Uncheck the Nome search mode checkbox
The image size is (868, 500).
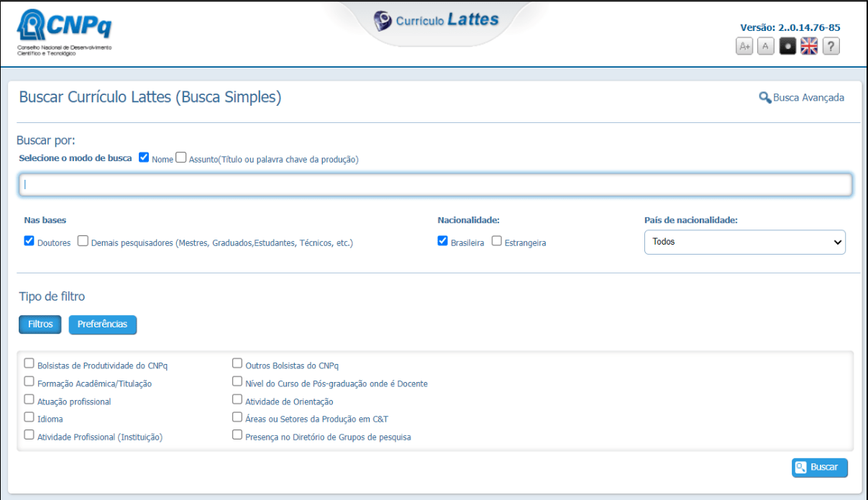click(x=144, y=158)
